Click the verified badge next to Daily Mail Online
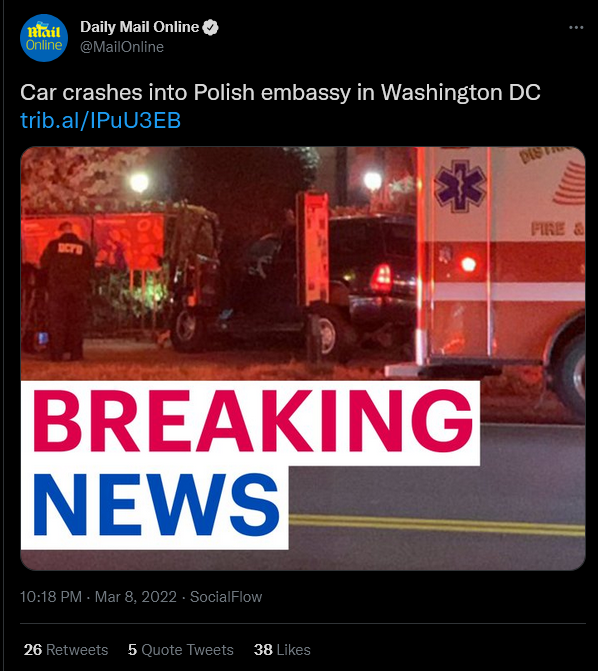Viewport: 598px width, 671px height. pos(210,27)
